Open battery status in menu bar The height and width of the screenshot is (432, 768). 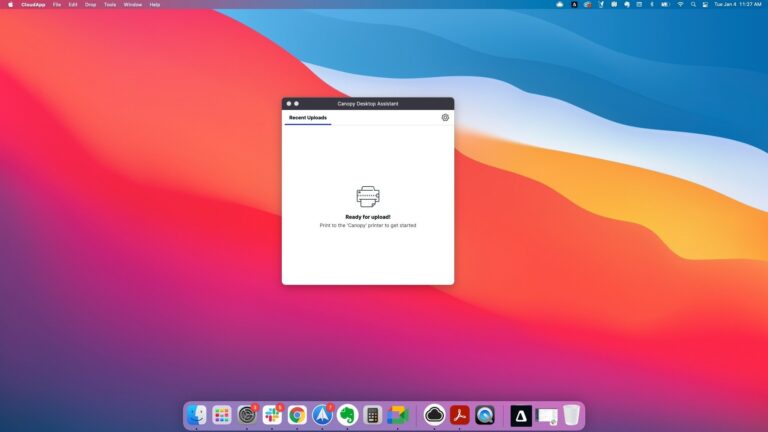(665, 4)
